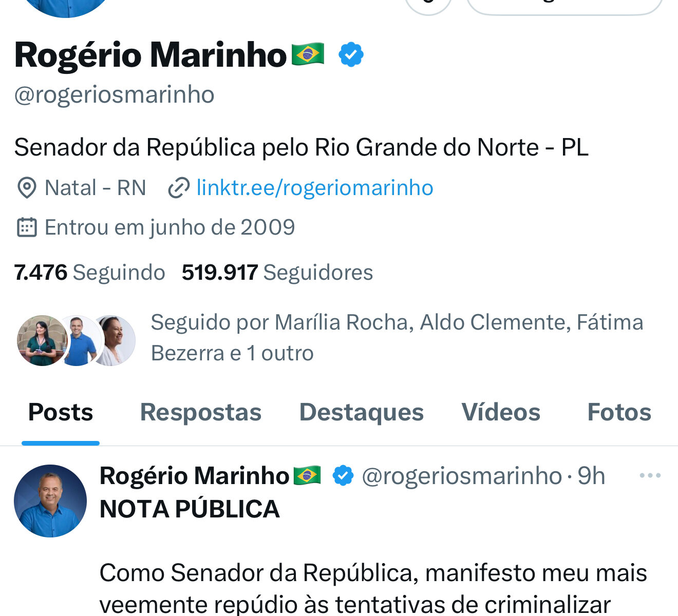Open the 519.917 Seguidores list
The width and height of the screenshot is (678, 616).
tap(277, 273)
